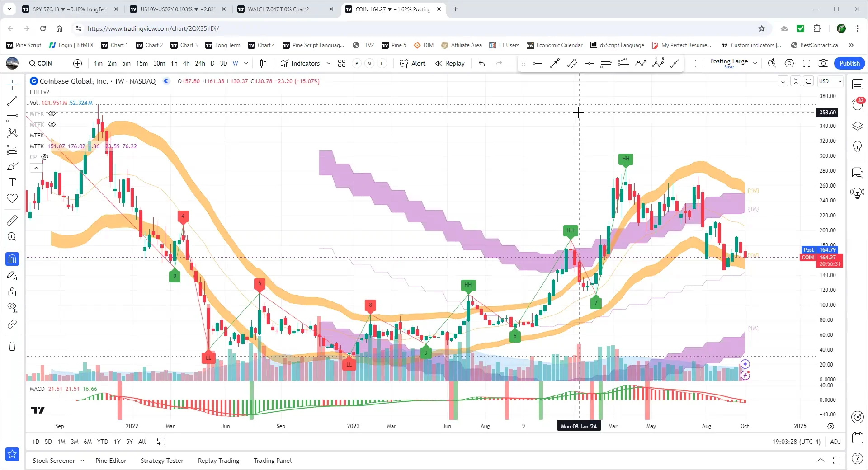Show more bookmarks chevron
The image size is (868, 470).
pos(851,45)
